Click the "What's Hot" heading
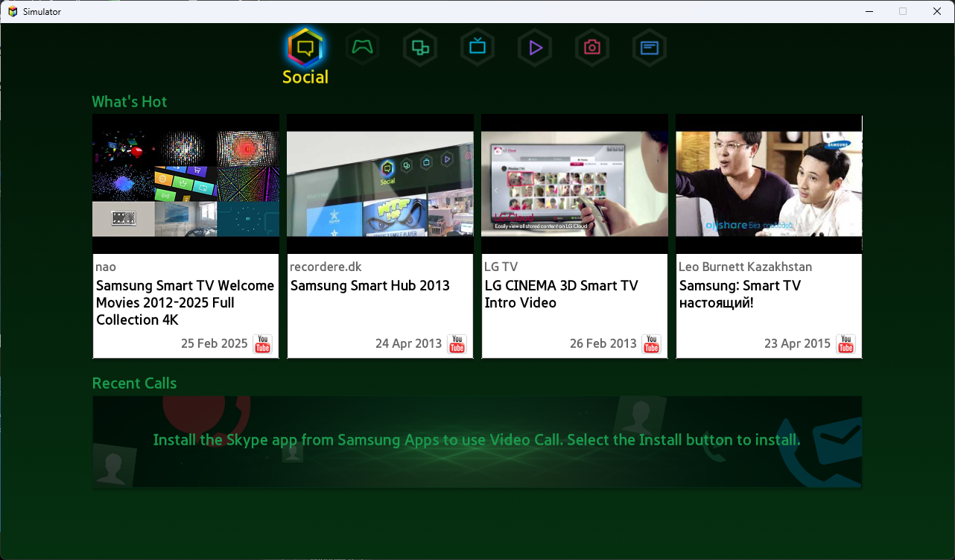The image size is (955, 560). (x=130, y=102)
